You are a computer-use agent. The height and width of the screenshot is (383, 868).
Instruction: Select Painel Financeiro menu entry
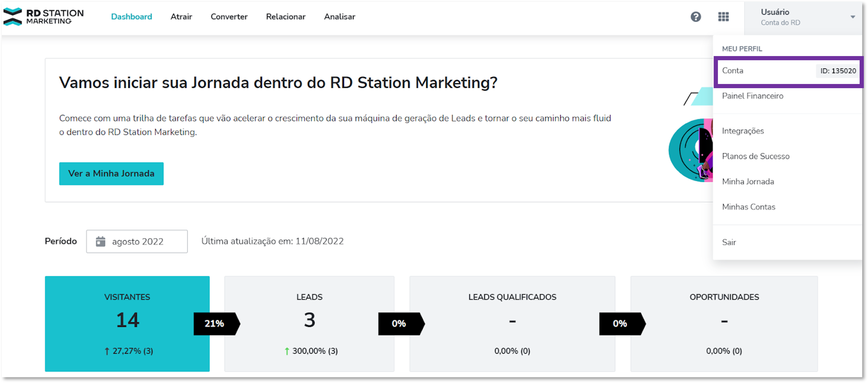click(752, 96)
